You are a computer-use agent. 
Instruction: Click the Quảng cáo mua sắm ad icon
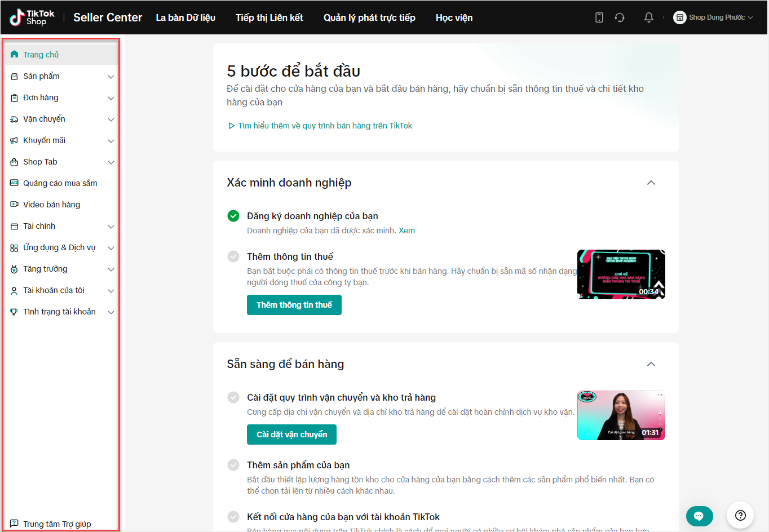pos(14,183)
